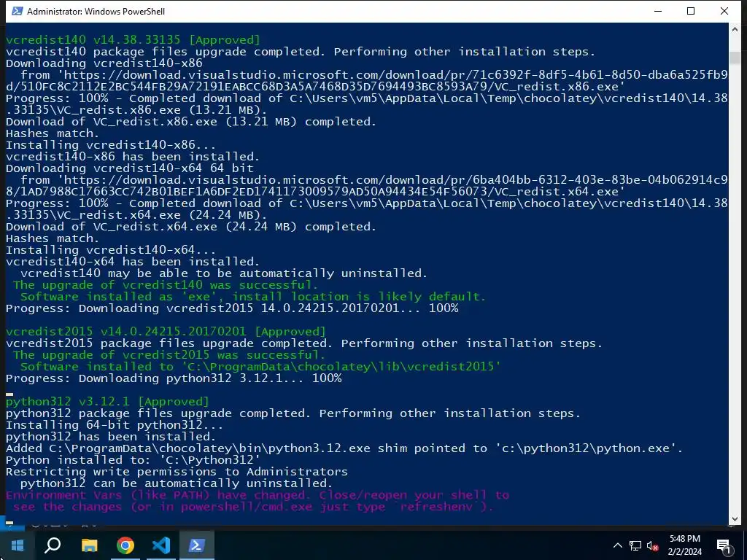The image size is (747, 560).
Task: Open Visual Studio Code from the taskbar
Action: [161, 545]
